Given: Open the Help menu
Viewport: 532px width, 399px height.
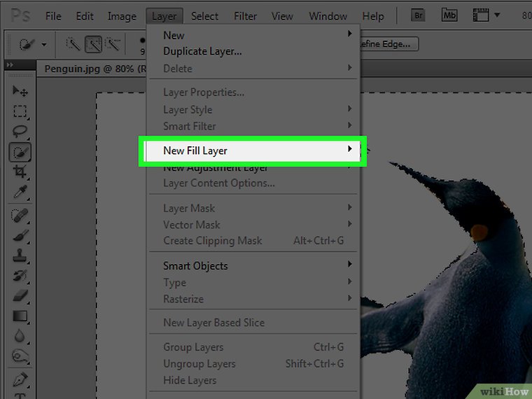Looking at the screenshot, I should coord(373,16).
